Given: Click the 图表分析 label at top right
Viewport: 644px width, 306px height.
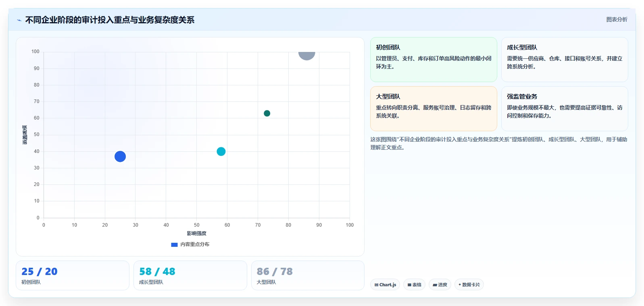Looking at the screenshot, I should pos(617,19).
